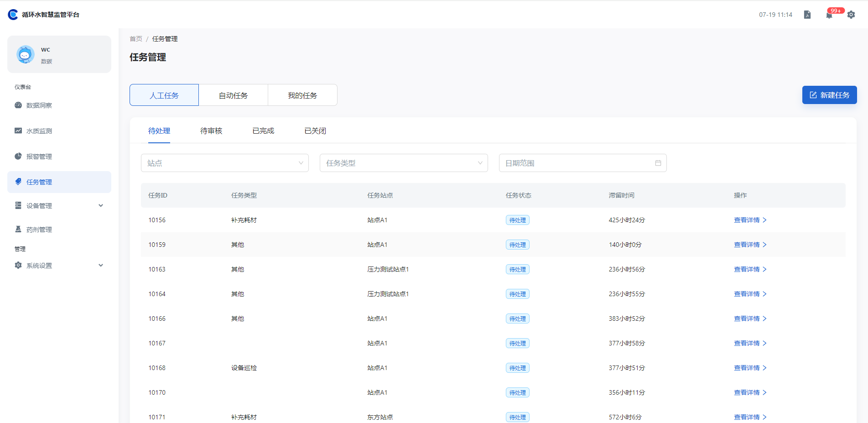Click 设备巡检 task type cell

[244, 368]
